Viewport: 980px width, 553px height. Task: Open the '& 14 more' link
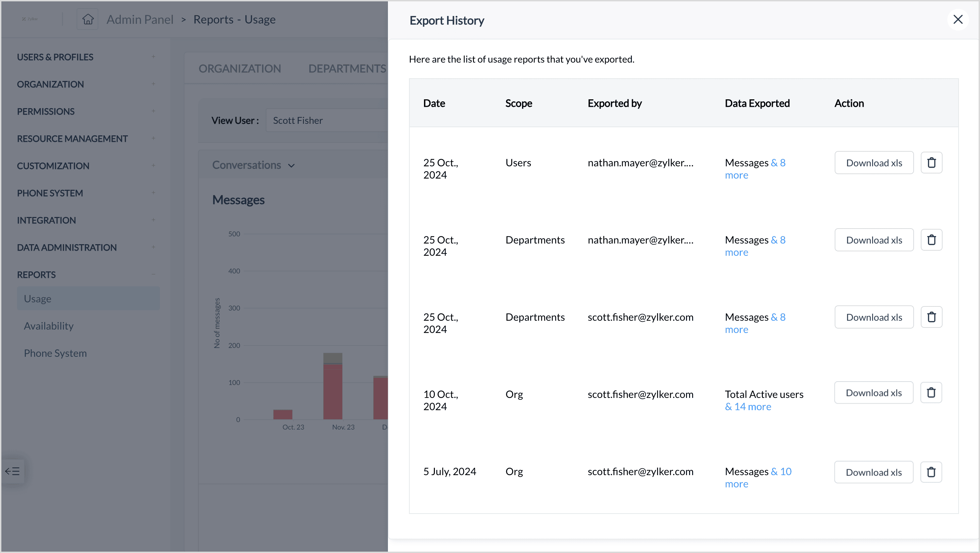748,406
